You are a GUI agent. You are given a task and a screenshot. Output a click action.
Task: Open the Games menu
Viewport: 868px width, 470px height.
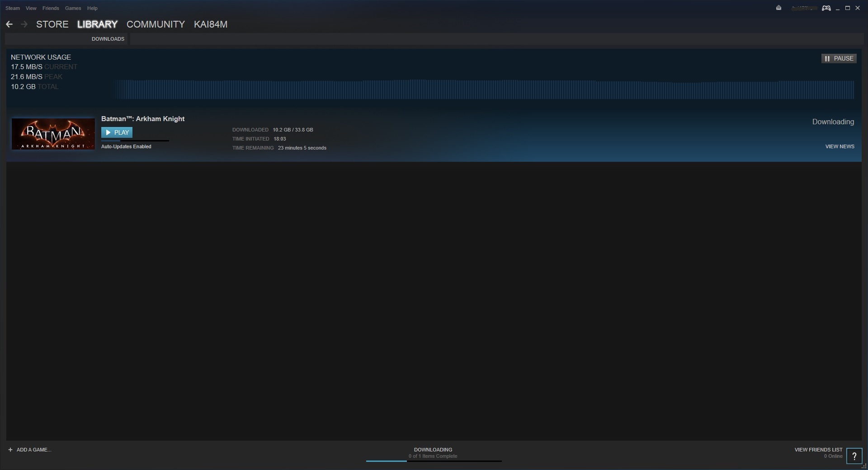[73, 8]
